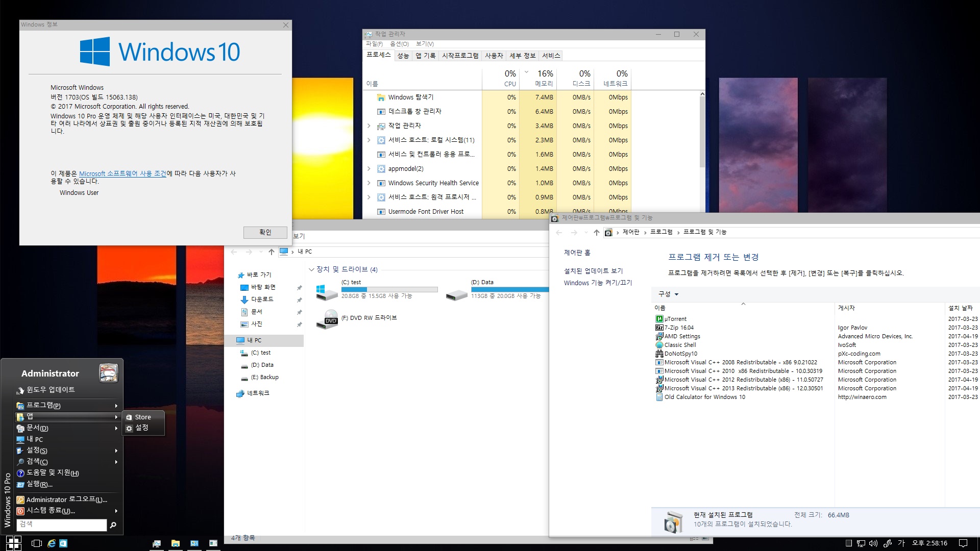980x551 pixels.
Task: Switch to 세부 정보 tab in Task Manager
Action: pyautogui.click(x=522, y=56)
